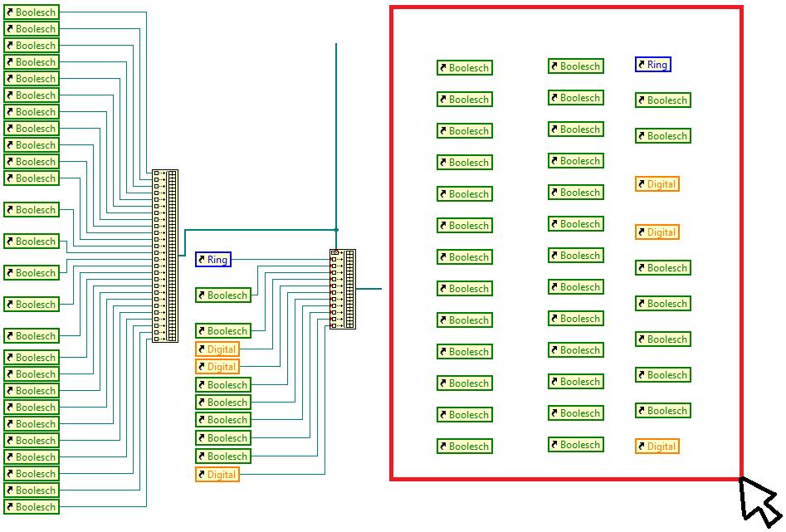This screenshot has height=532, width=786.
Task: Select the Boolesch directly below the unwired Ring
Action: coord(662,100)
